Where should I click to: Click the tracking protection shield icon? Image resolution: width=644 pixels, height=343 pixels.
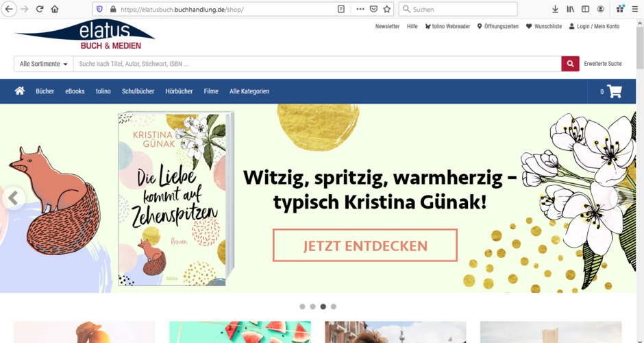[x=99, y=9]
